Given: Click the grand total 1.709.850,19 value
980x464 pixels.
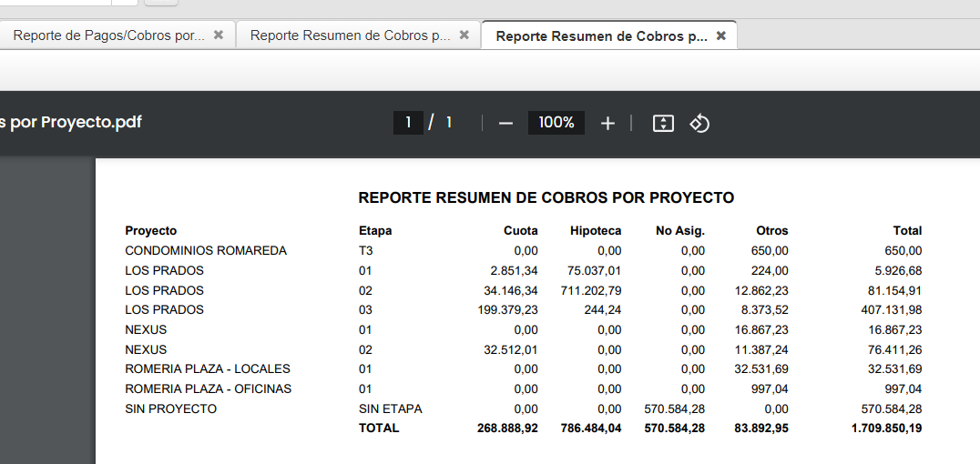Looking at the screenshot, I should [886, 428].
